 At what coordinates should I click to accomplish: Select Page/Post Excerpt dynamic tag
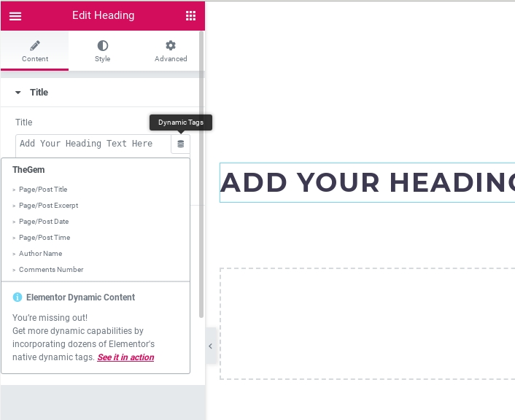click(x=48, y=206)
